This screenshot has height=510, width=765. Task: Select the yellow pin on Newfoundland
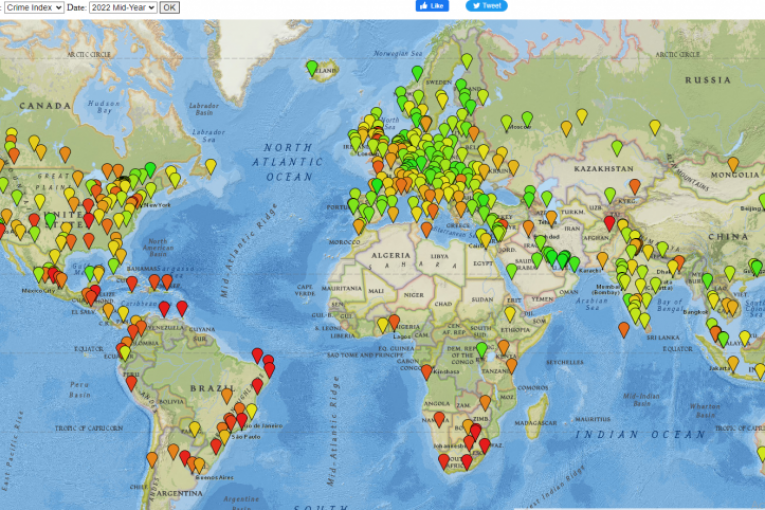pos(210,165)
